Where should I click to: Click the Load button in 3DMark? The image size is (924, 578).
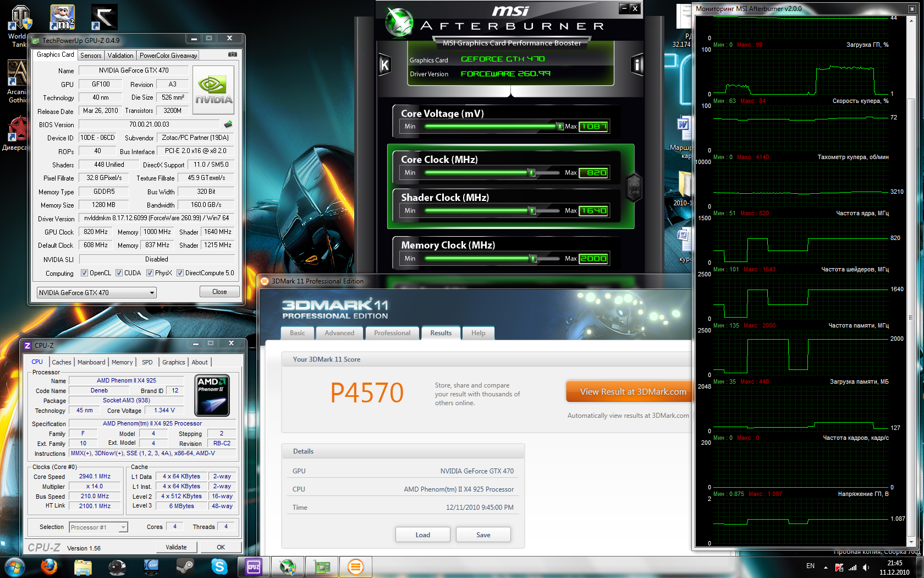point(423,535)
